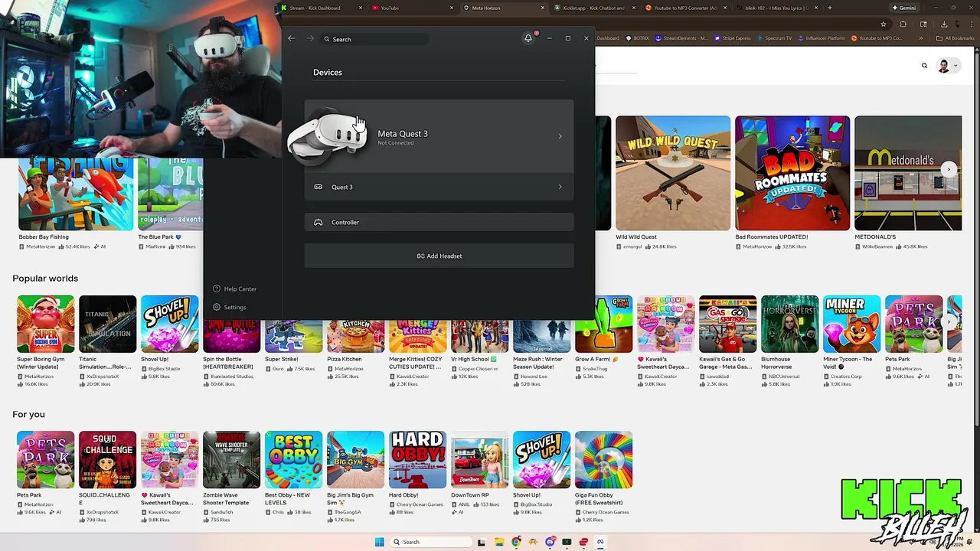Open Meta Horizon app from taskbar
This screenshot has width=980, height=551.
[600, 542]
